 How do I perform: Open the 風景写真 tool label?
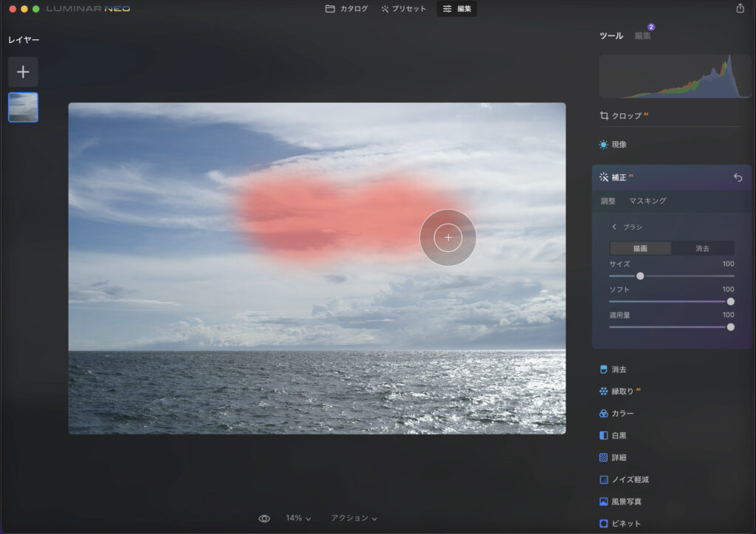626,502
